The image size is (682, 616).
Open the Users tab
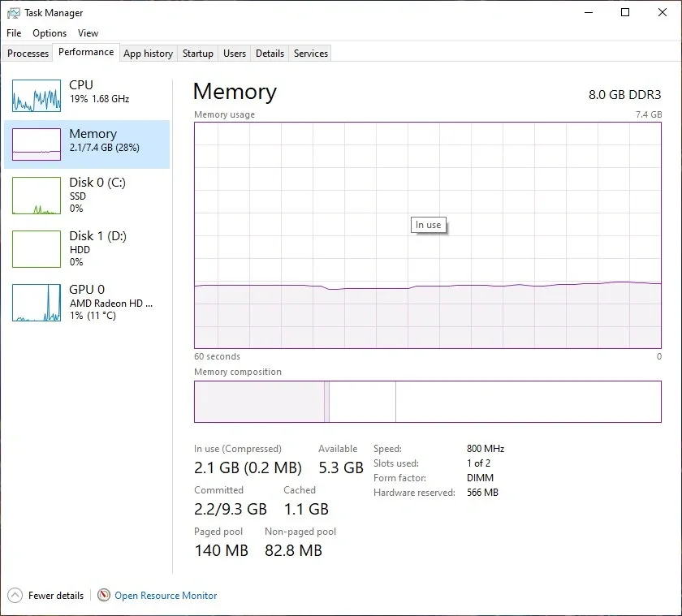(x=235, y=54)
